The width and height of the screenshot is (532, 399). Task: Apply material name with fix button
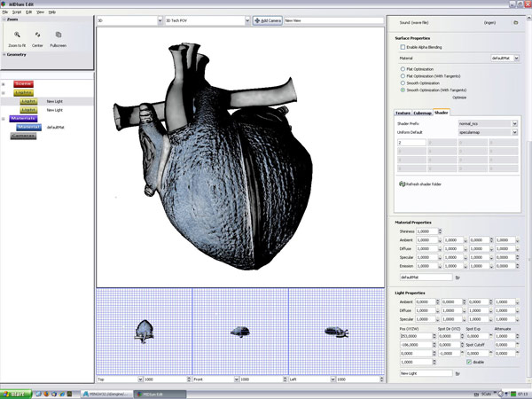458,278
